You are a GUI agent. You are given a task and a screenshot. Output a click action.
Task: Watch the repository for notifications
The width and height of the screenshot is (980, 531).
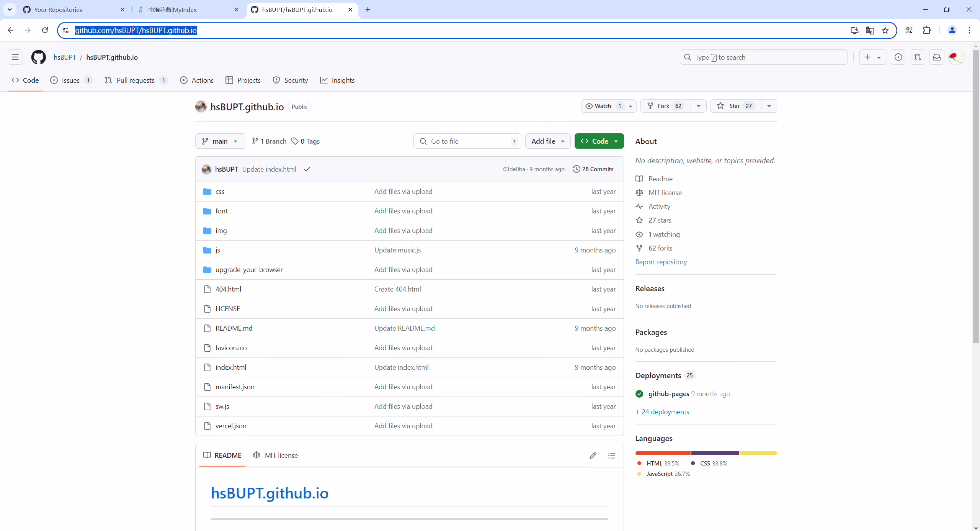tap(604, 106)
